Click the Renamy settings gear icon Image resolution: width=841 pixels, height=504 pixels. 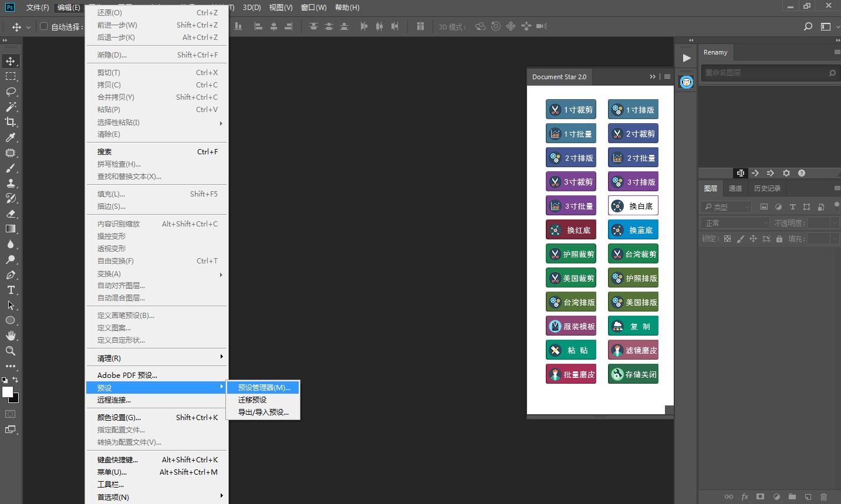786,173
